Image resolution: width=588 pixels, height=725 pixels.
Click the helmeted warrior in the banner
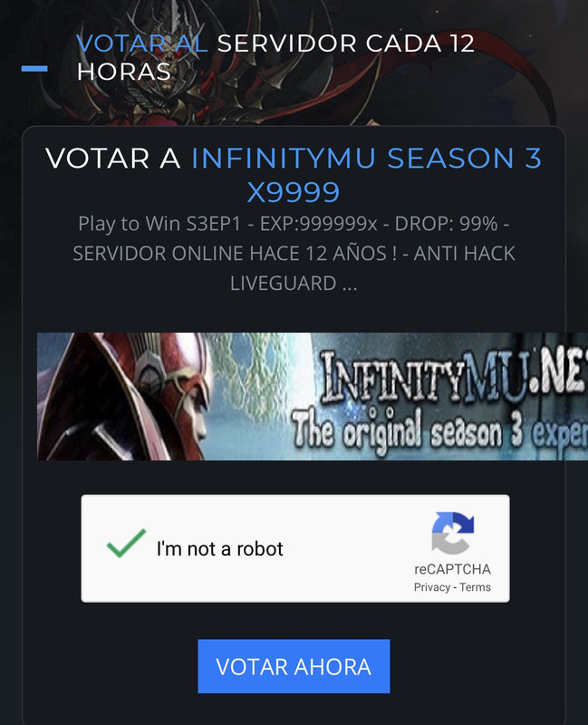[x=125, y=396]
